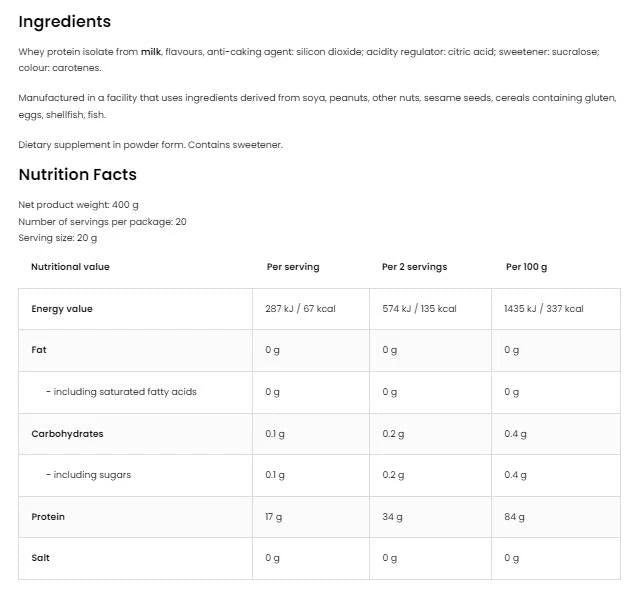Click the 1435 kJ / 337 kcal cell

click(x=543, y=309)
